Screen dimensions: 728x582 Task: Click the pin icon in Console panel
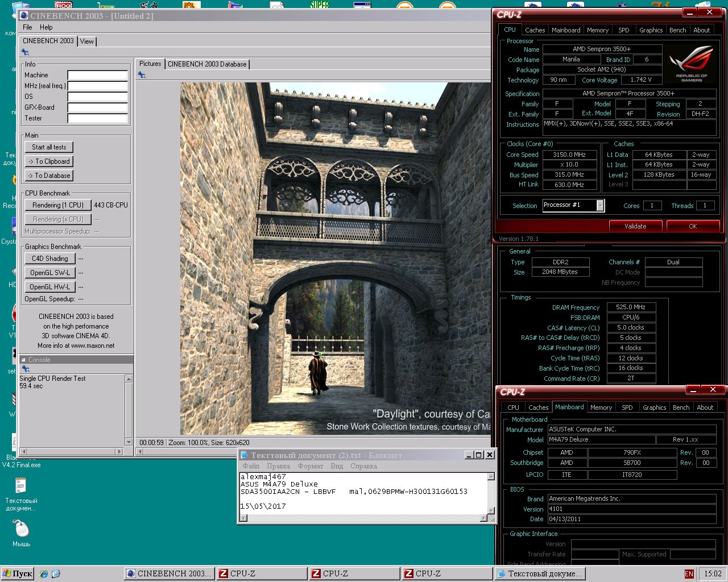(x=25, y=368)
